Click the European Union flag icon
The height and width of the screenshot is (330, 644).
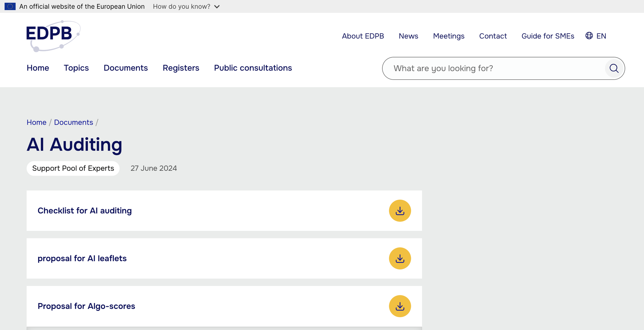(10, 6)
